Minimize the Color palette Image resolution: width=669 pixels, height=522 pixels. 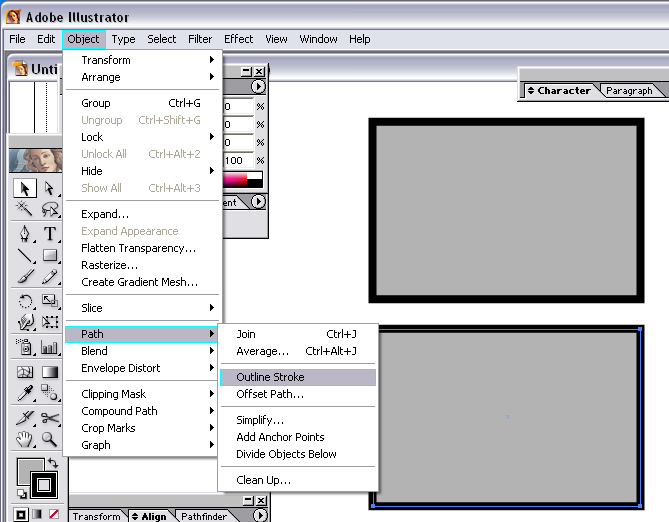coord(247,71)
